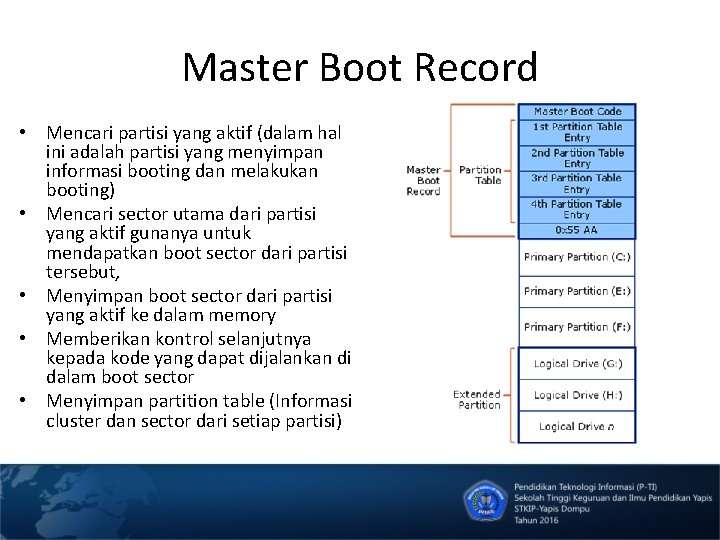Select the 'Master Boot Code' diagram cell

tap(577, 112)
